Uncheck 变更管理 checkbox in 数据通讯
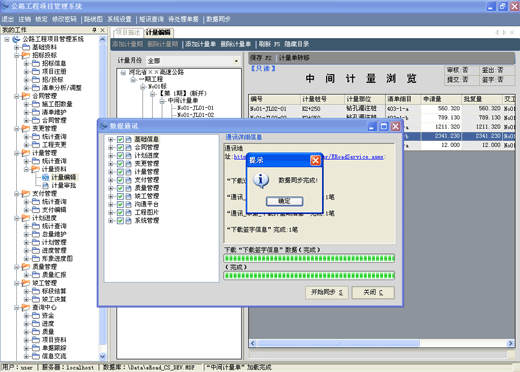This screenshot has width=520, height=372. tap(120, 164)
